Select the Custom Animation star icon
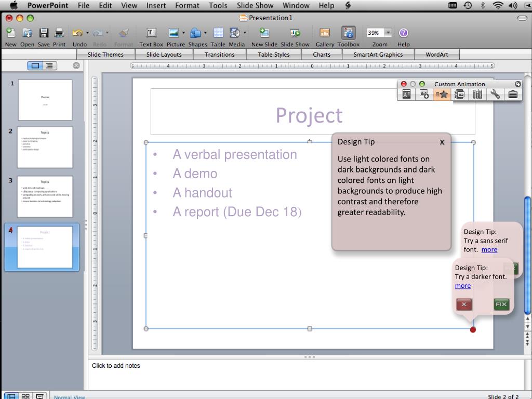The width and height of the screenshot is (532, 399). tap(442, 95)
